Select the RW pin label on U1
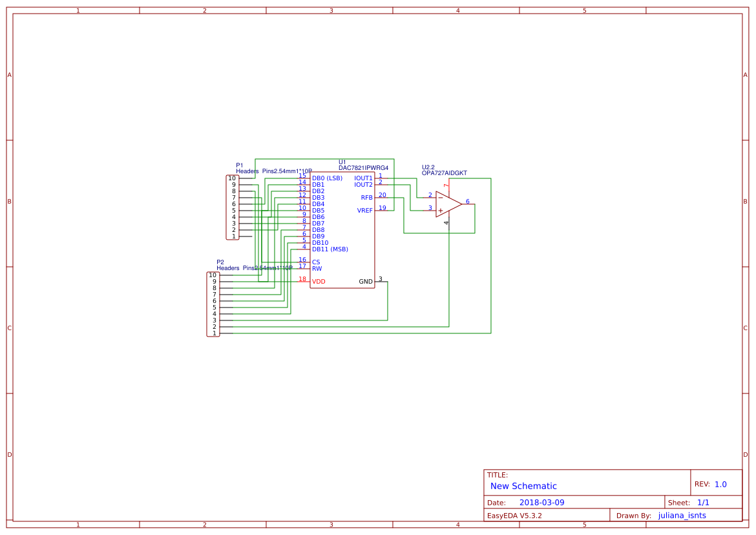 point(315,267)
